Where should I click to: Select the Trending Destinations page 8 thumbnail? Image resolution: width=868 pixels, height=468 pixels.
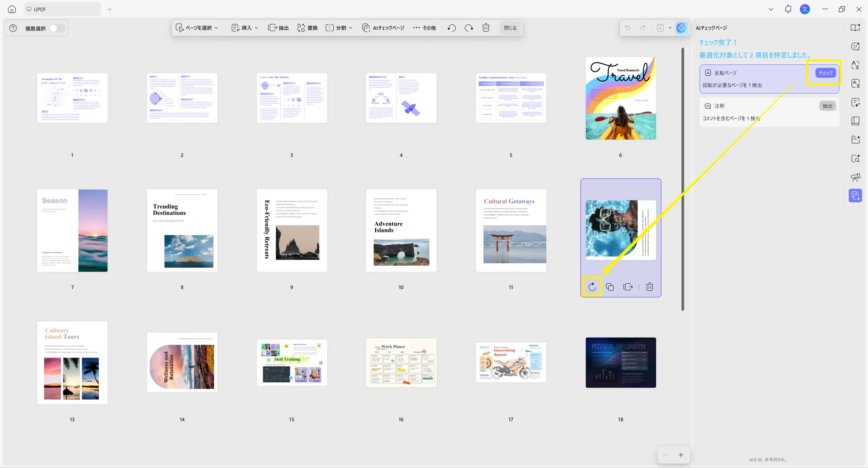(182, 230)
